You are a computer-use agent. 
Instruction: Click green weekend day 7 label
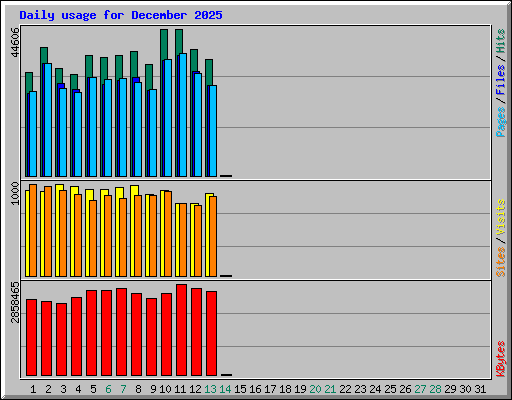pyautogui.click(x=123, y=389)
